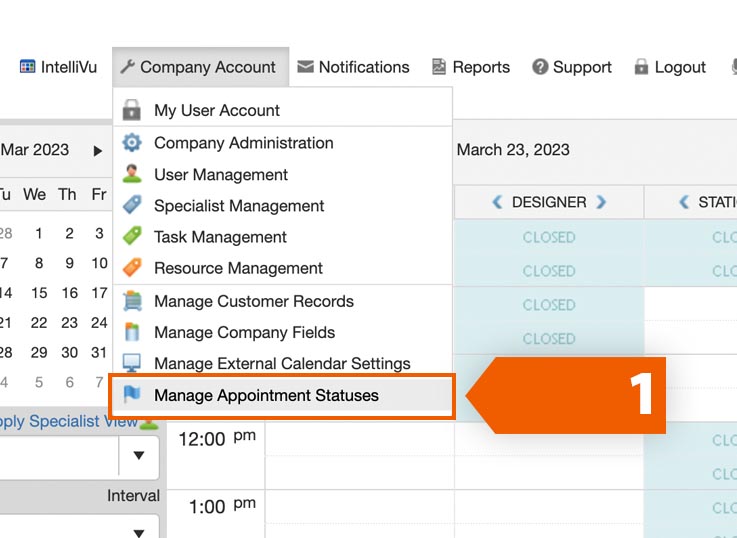Click the flag icon for Appointment Statuses
This screenshot has width=737, height=538.
click(x=132, y=395)
